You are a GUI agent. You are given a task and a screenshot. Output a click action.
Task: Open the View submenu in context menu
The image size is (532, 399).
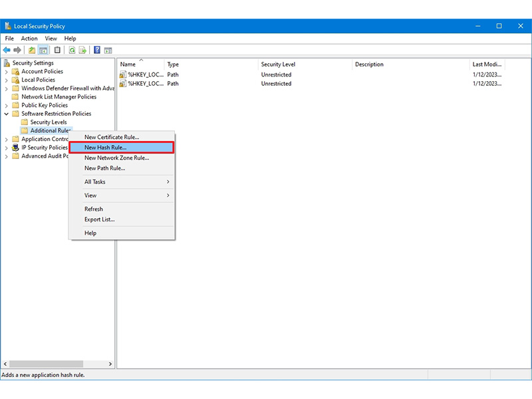click(122, 196)
